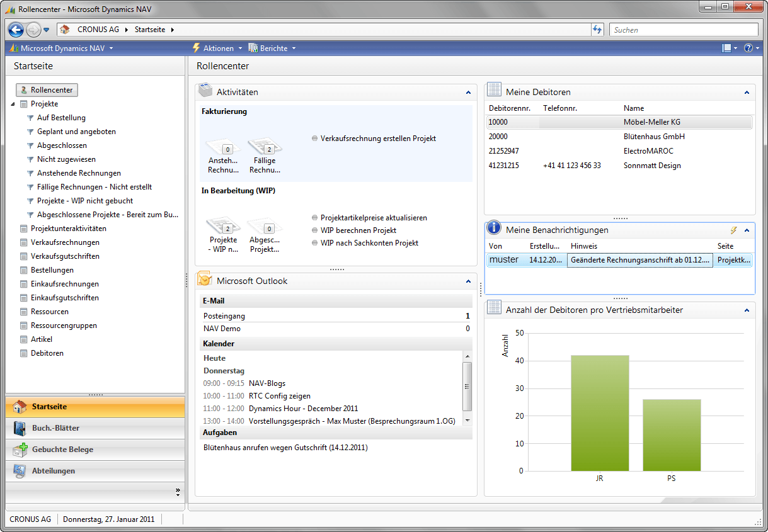Open the Aktionen menu
The height and width of the screenshot is (532, 768).
(217, 48)
